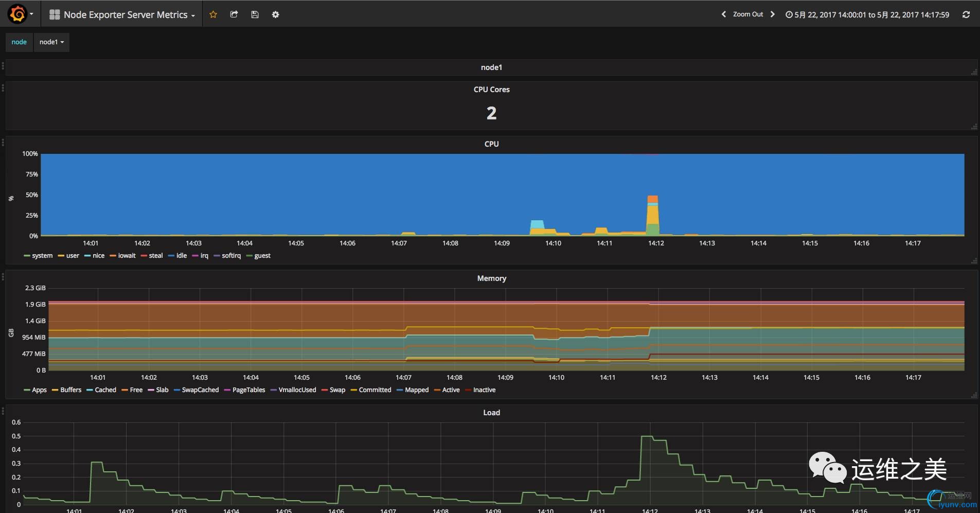Click the node variable label
The height and width of the screenshot is (513, 980).
(19, 42)
